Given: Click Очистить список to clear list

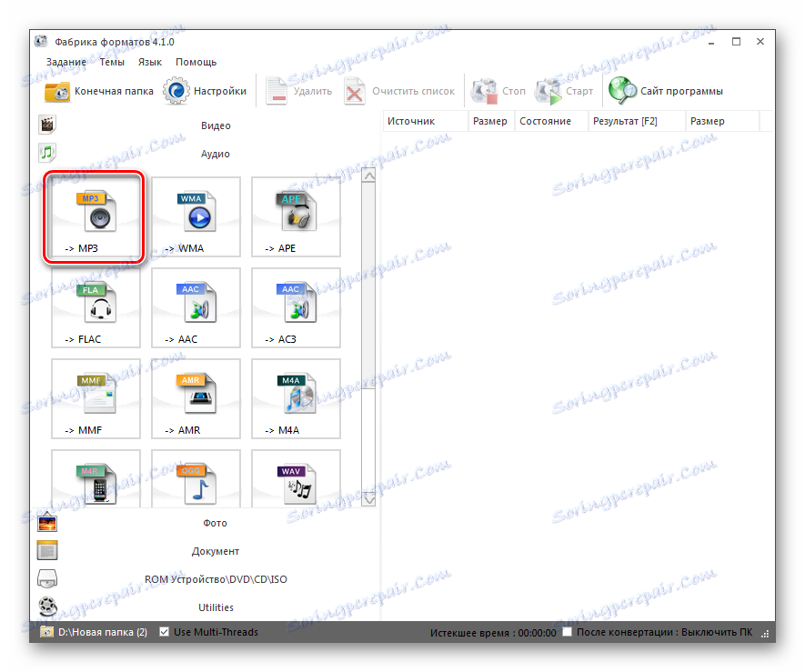Looking at the screenshot, I should (400, 91).
